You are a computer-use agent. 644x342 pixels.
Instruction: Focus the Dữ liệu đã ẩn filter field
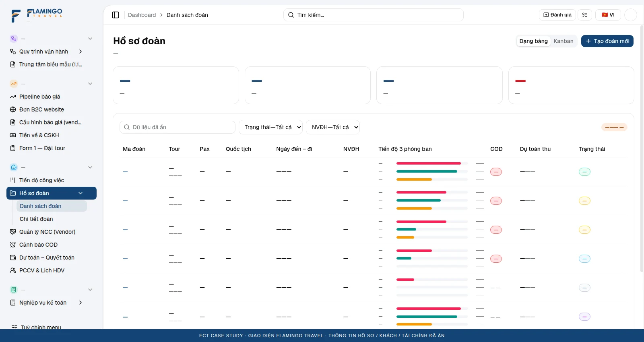178,127
